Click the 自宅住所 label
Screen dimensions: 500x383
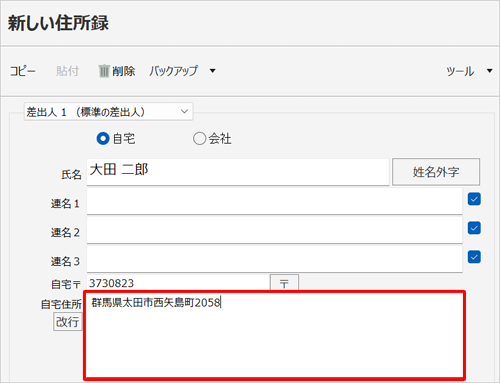coord(61,304)
